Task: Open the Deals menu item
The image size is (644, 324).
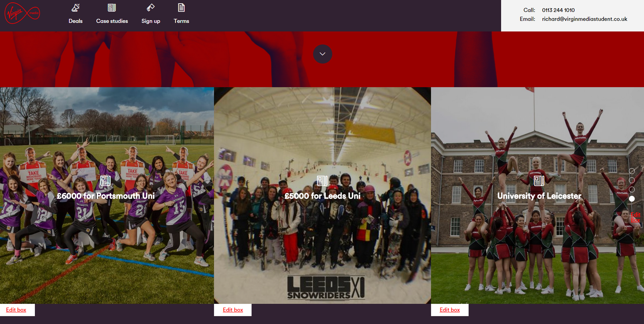Action: tap(76, 21)
